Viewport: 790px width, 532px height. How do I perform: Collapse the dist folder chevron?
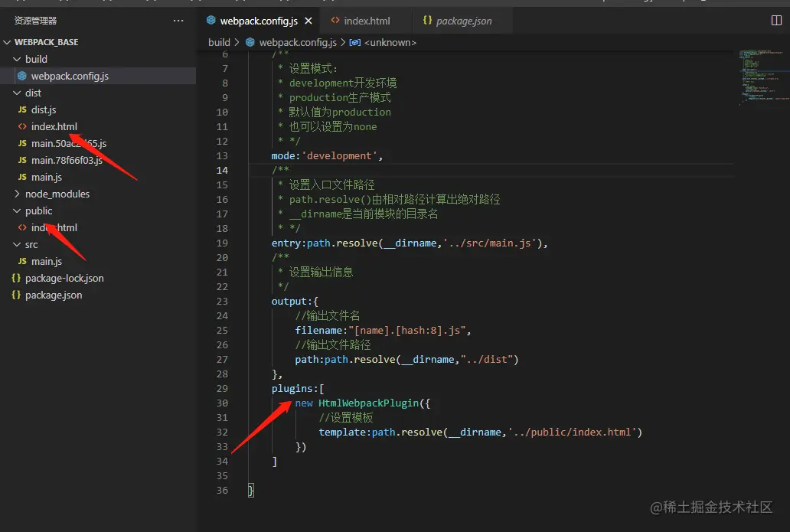pyautogui.click(x=17, y=93)
